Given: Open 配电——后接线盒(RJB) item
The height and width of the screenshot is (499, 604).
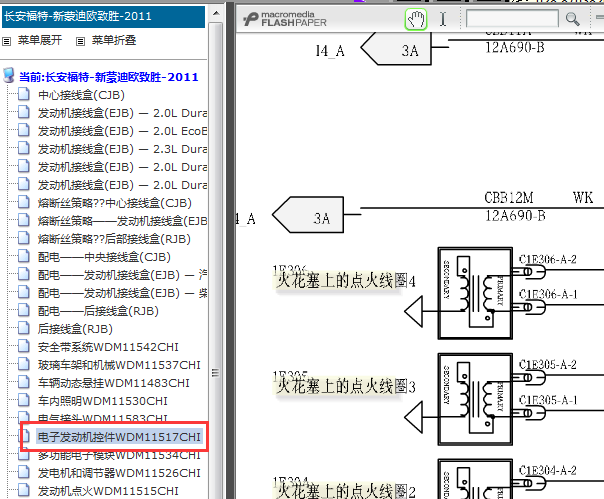Looking at the screenshot, I should pos(98,311).
